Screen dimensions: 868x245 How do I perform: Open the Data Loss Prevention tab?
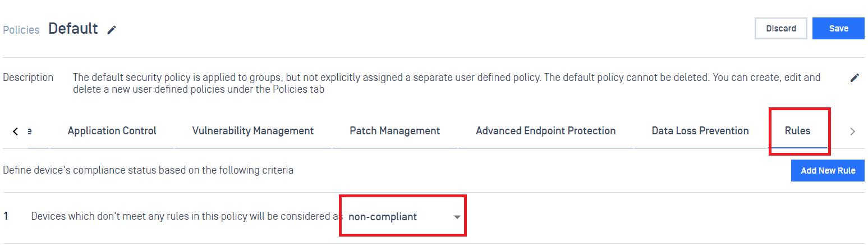[700, 131]
